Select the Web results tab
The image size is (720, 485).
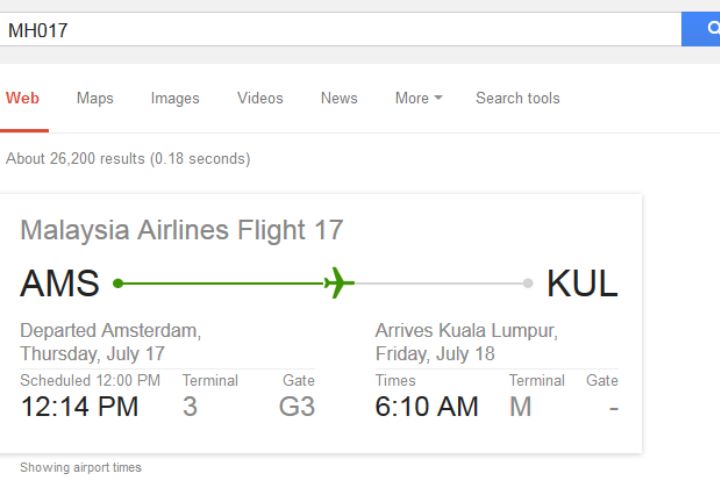[22, 98]
